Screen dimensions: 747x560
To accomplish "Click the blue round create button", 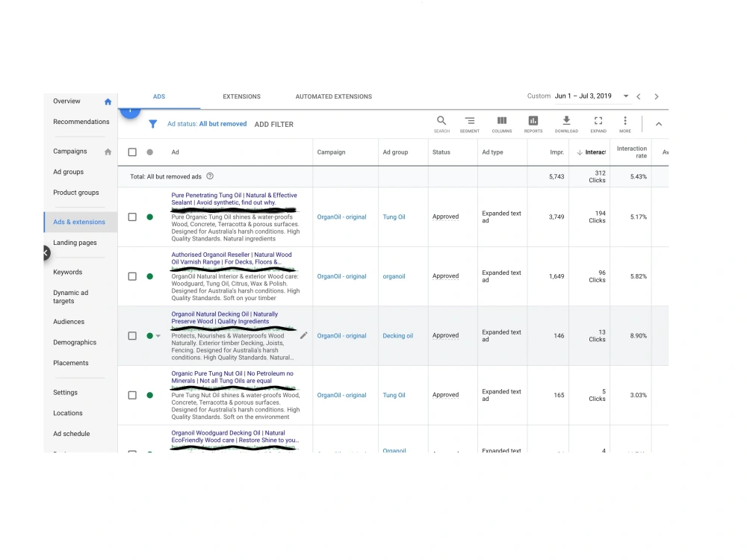I will pos(130,113).
